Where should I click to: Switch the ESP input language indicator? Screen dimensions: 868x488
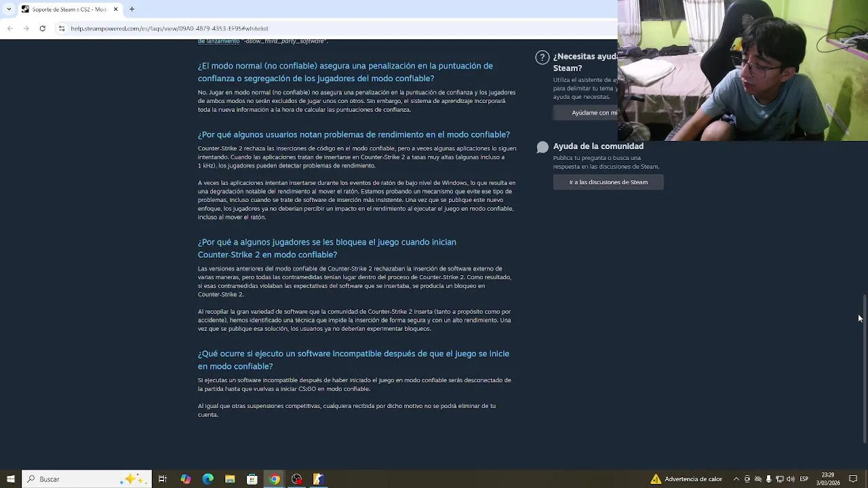[804, 479]
